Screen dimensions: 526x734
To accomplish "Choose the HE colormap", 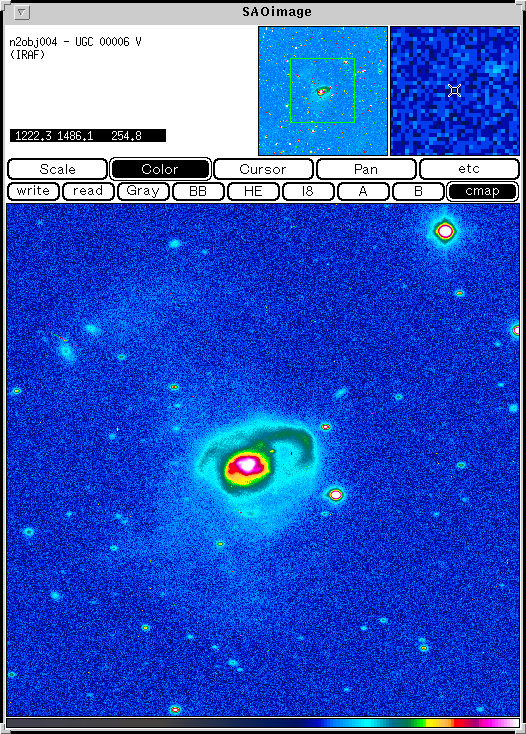I will tap(253, 191).
